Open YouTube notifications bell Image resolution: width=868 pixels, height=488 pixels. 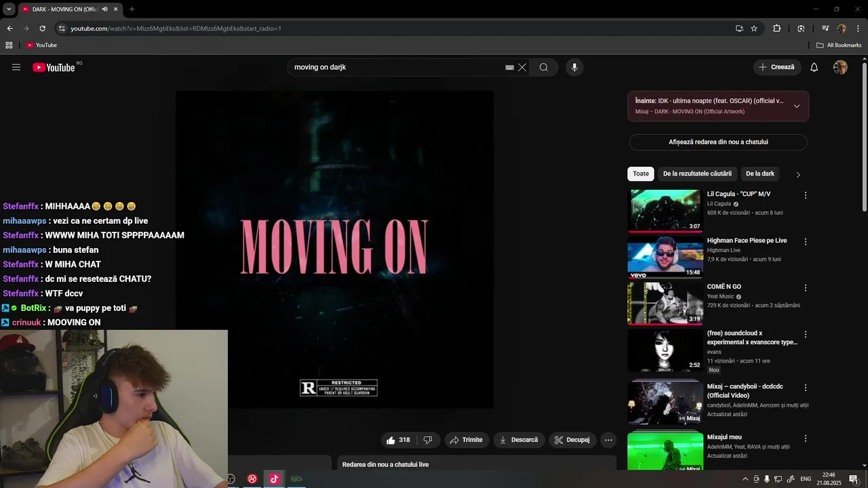point(814,67)
